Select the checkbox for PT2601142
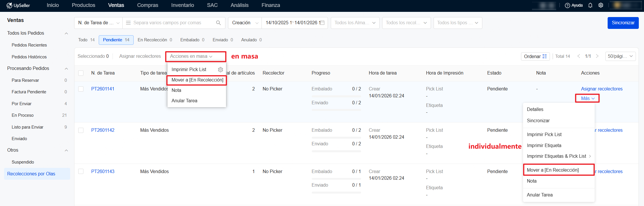The width and height of the screenshot is (644, 206). click(81, 130)
